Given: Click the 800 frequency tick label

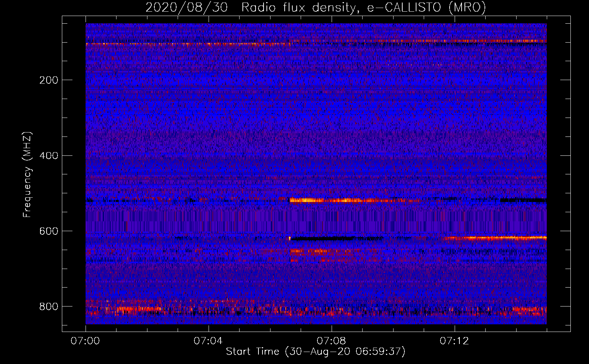Looking at the screenshot, I should coord(49,306).
